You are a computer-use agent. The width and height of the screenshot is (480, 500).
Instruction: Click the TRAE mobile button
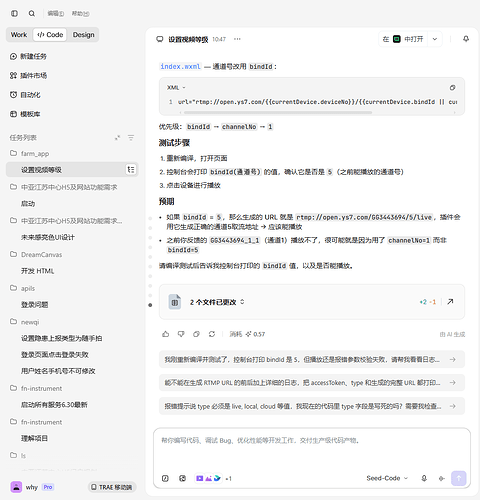112,487
